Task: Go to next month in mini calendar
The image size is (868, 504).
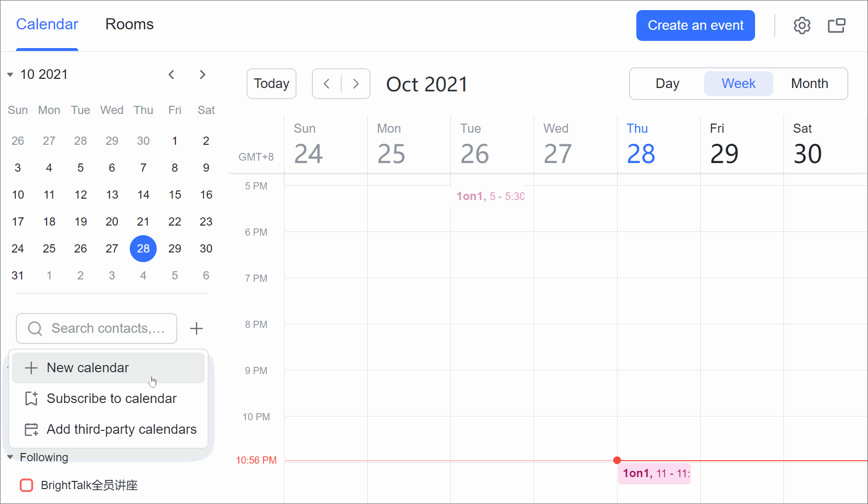Action: point(202,75)
